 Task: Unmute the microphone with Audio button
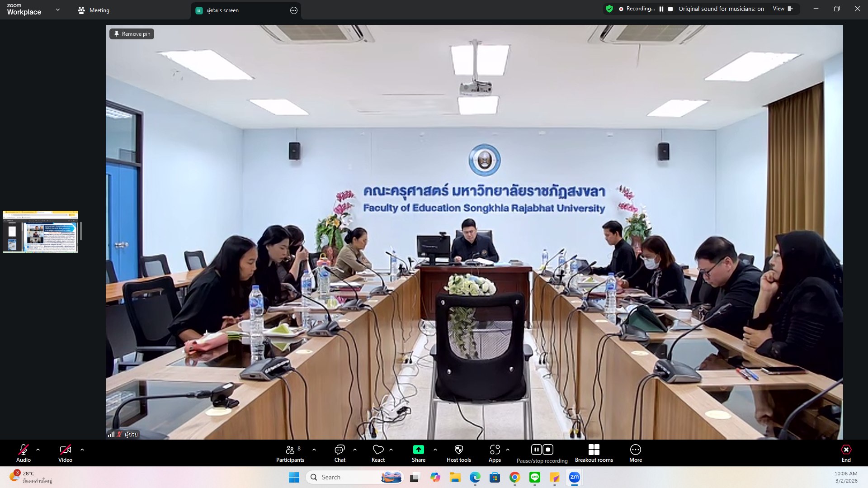[24, 453]
